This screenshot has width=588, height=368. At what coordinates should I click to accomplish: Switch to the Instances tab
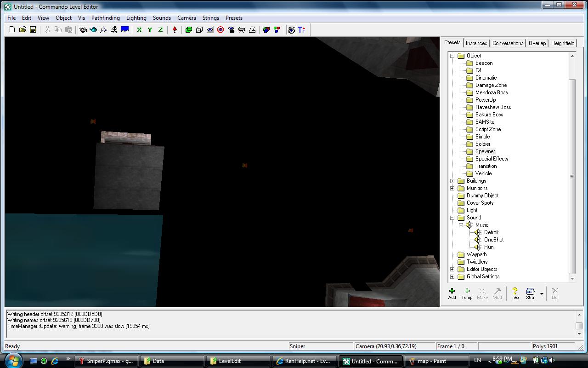[476, 43]
